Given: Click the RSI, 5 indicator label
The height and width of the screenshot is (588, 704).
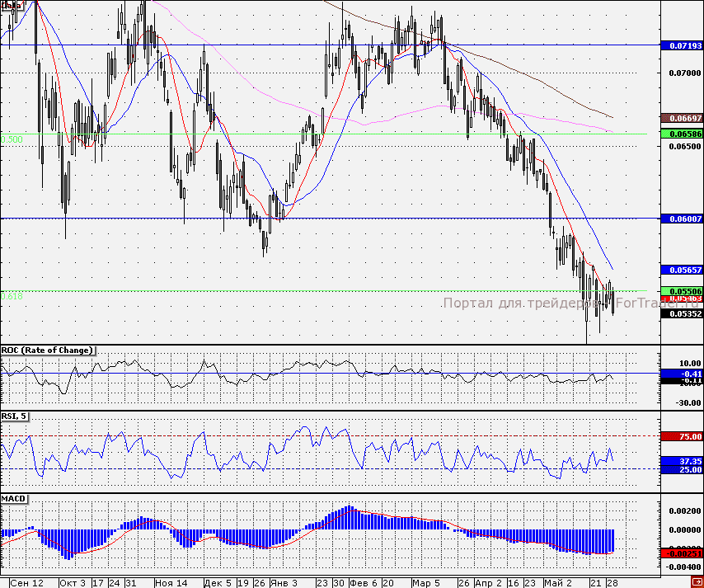Looking at the screenshot, I should point(16,416).
